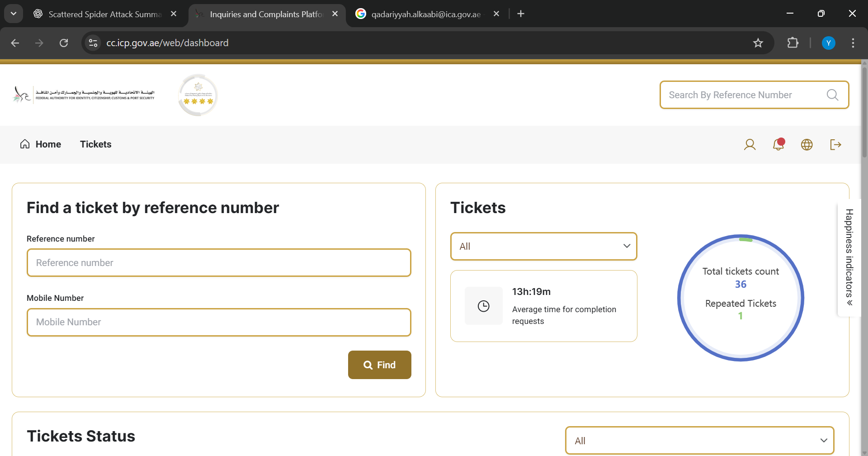The image size is (868, 456).
Task: Click the 13h:19m average time value
Action: (531, 292)
